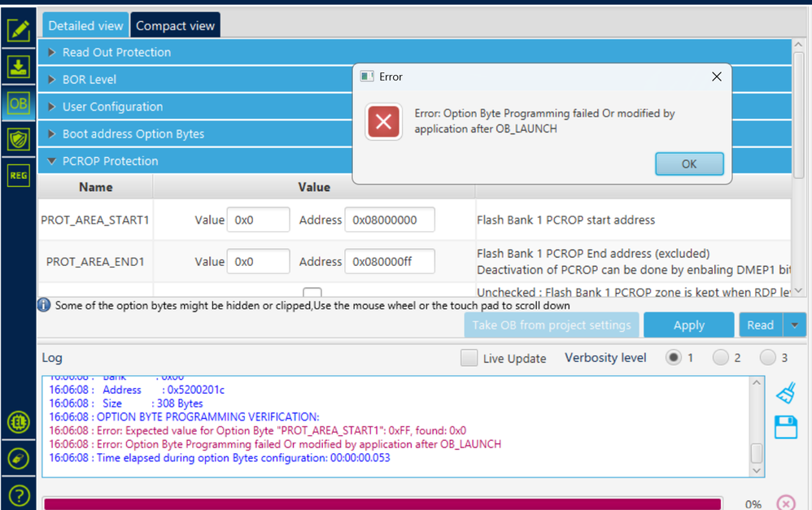Viewport: 812px width, 510px height.
Task: Save the log with floppy disk icon
Action: (x=786, y=427)
